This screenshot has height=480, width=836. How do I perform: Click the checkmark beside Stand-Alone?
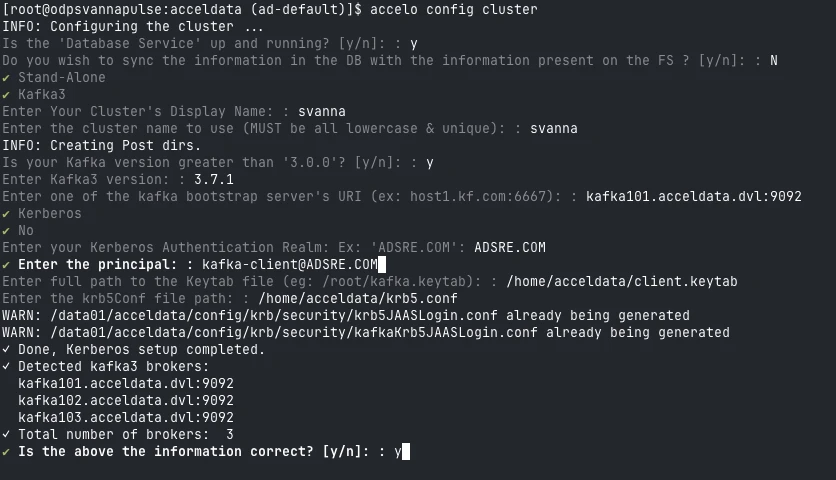pos(6,77)
